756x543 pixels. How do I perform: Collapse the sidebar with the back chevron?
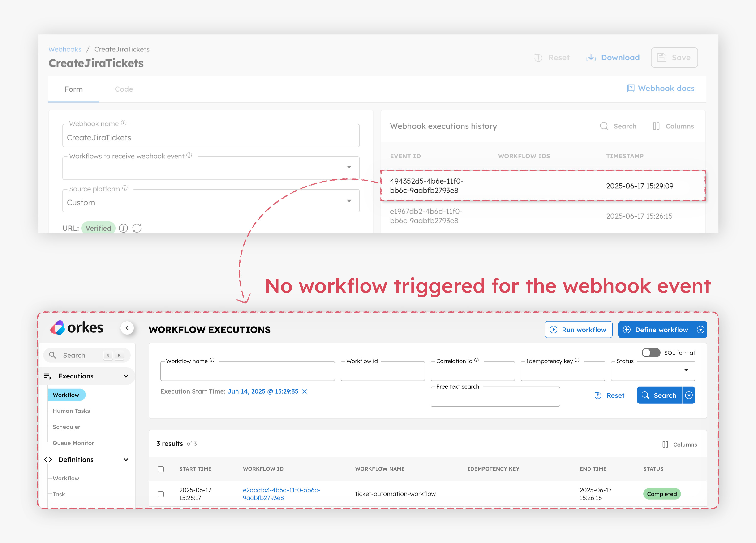click(127, 328)
